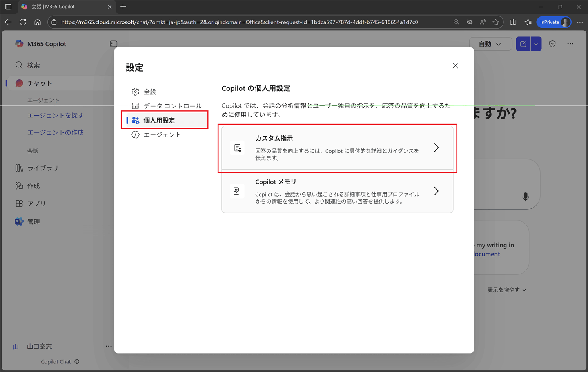Image resolution: width=588 pixels, height=372 pixels.
Task: Open the カスタム指示 card
Action: click(x=337, y=148)
